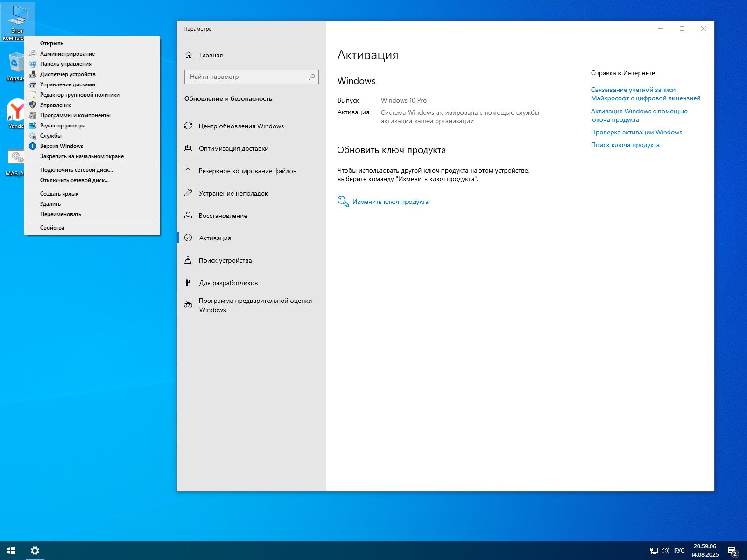The height and width of the screenshot is (560, 747).
Task: Open the Windows Start button
Action: 11,551
